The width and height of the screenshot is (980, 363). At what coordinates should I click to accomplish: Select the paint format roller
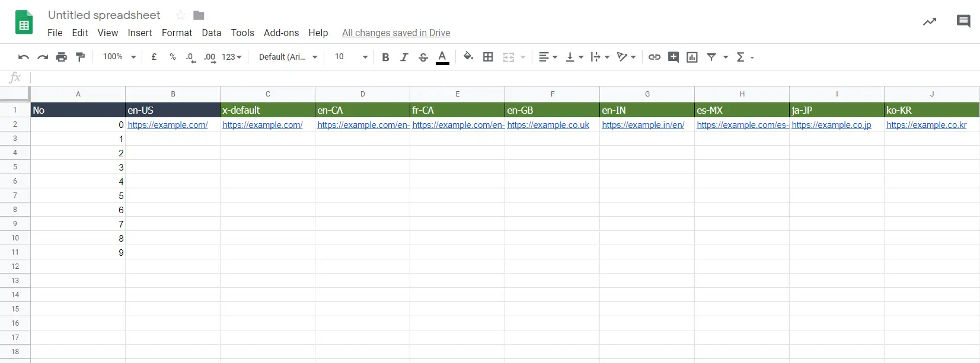point(81,57)
